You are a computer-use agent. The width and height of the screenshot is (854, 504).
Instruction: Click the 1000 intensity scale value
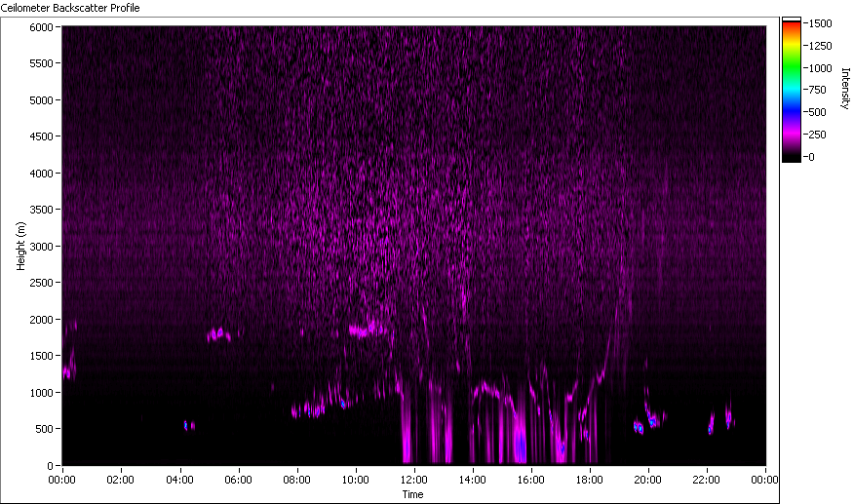(x=820, y=68)
